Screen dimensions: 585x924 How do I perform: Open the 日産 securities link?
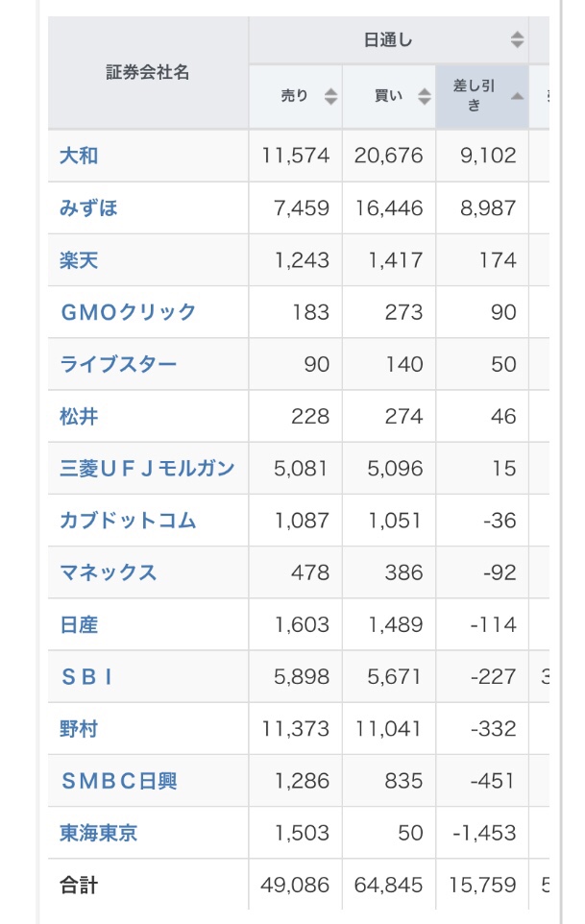tap(79, 624)
